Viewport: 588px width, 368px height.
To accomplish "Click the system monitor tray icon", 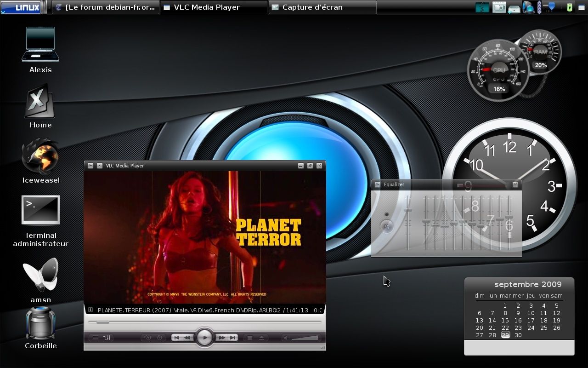I will click(x=482, y=7).
